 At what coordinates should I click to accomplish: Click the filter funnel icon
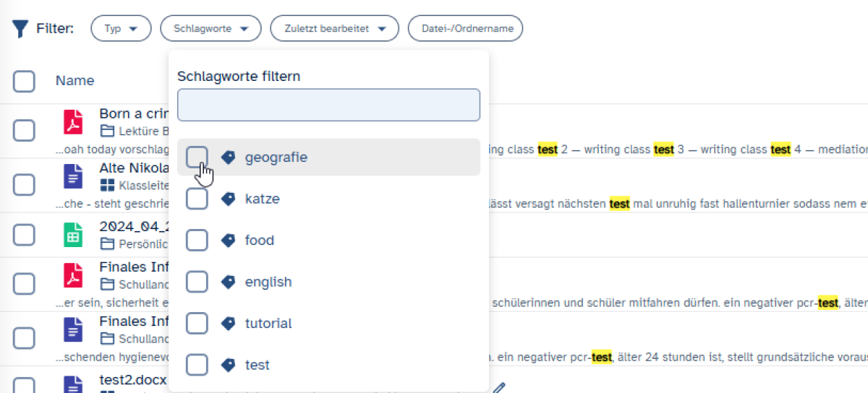point(20,29)
